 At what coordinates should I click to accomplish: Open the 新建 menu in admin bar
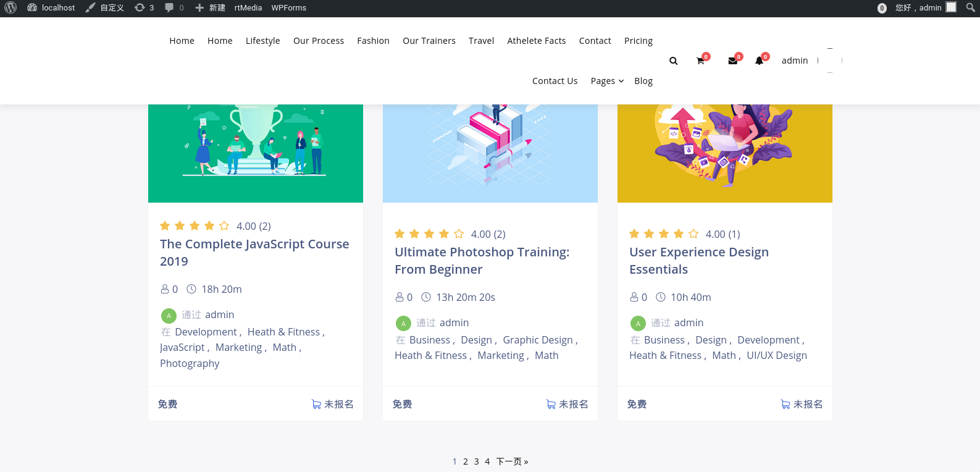coord(210,7)
